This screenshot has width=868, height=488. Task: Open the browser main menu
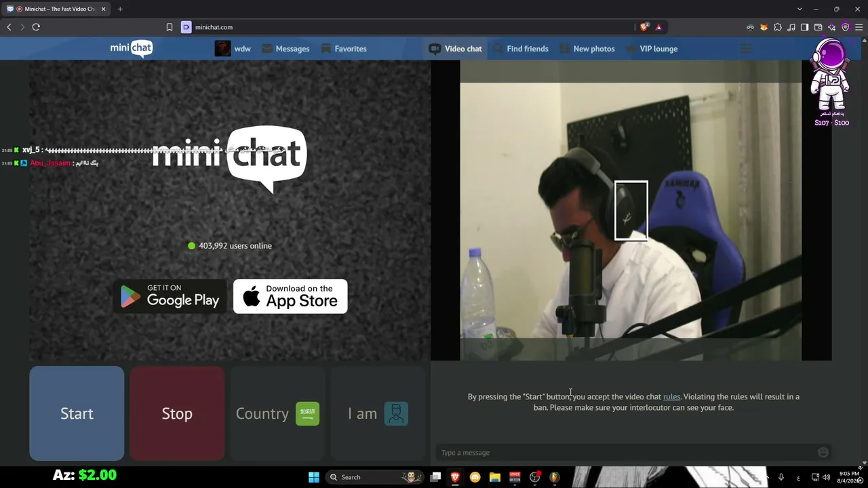[x=859, y=27]
